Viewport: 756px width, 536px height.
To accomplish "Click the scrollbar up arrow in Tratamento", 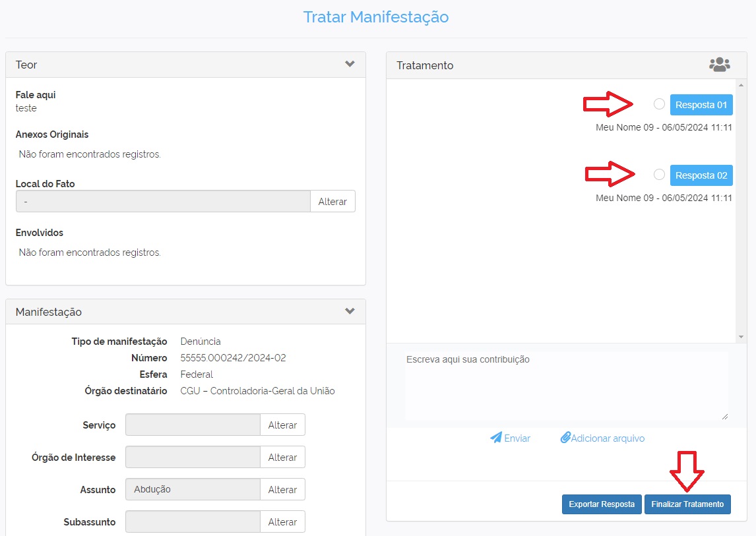I will [x=741, y=85].
